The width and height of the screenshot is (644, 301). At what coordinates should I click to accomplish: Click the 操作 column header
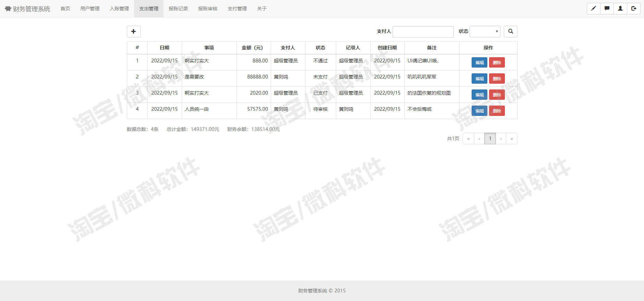click(x=488, y=48)
